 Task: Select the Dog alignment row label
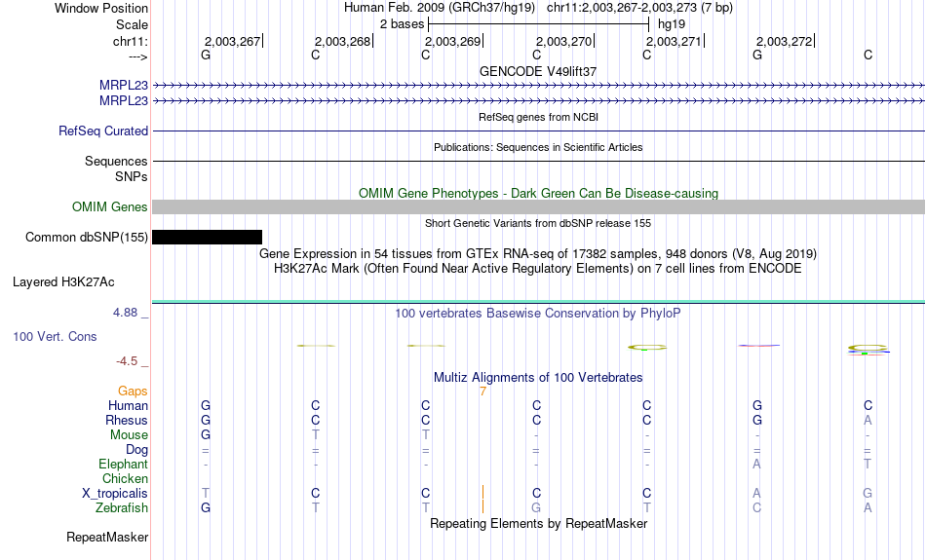coord(137,450)
